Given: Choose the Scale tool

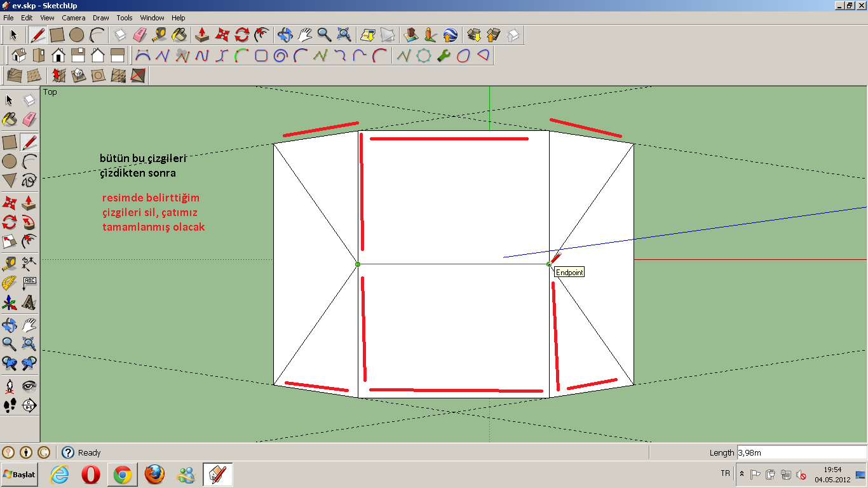Looking at the screenshot, I should click(x=10, y=242).
